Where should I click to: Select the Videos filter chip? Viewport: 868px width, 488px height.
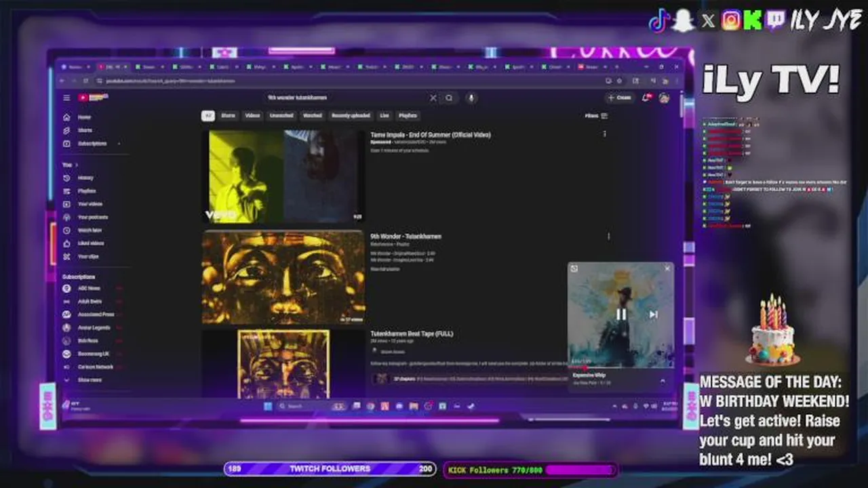[252, 116]
